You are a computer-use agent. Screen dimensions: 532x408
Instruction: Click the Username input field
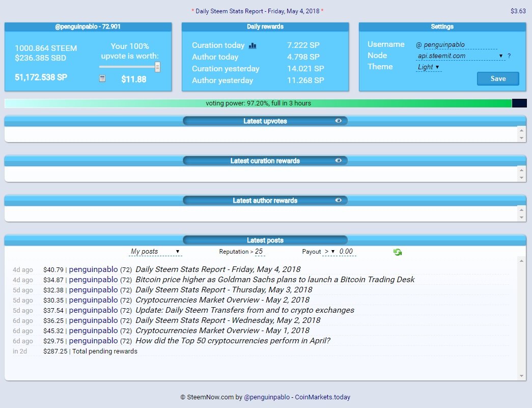(460, 45)
